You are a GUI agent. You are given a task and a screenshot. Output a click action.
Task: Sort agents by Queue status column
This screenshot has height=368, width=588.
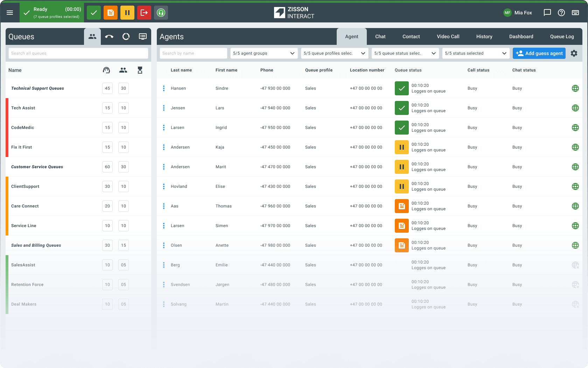[x=408, y=70]
